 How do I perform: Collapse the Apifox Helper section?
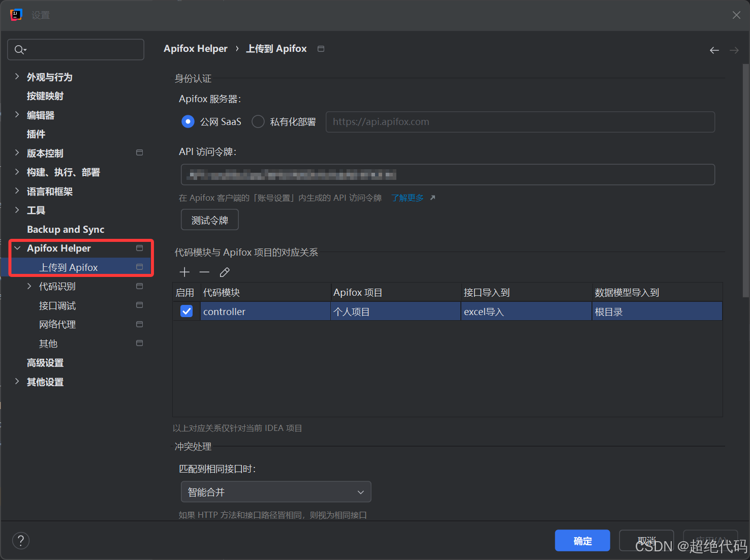coord(17,248)
